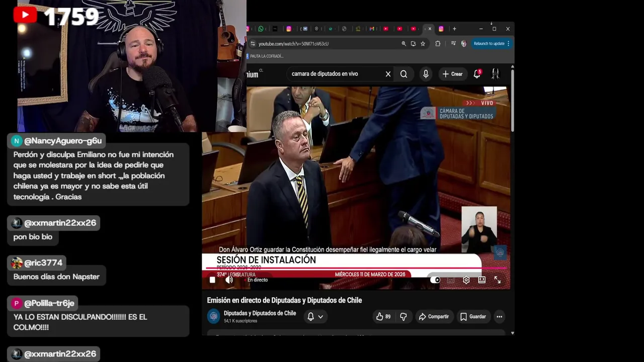Jump to live via 'En directo' indicator
This screenshot has width=644, height=362.
click(x=256, y=280)
